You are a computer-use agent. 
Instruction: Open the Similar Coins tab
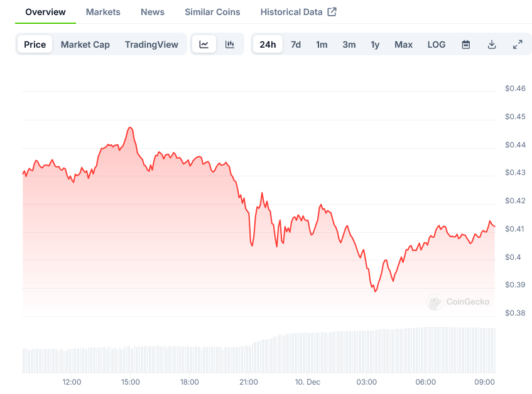(212, 12)
